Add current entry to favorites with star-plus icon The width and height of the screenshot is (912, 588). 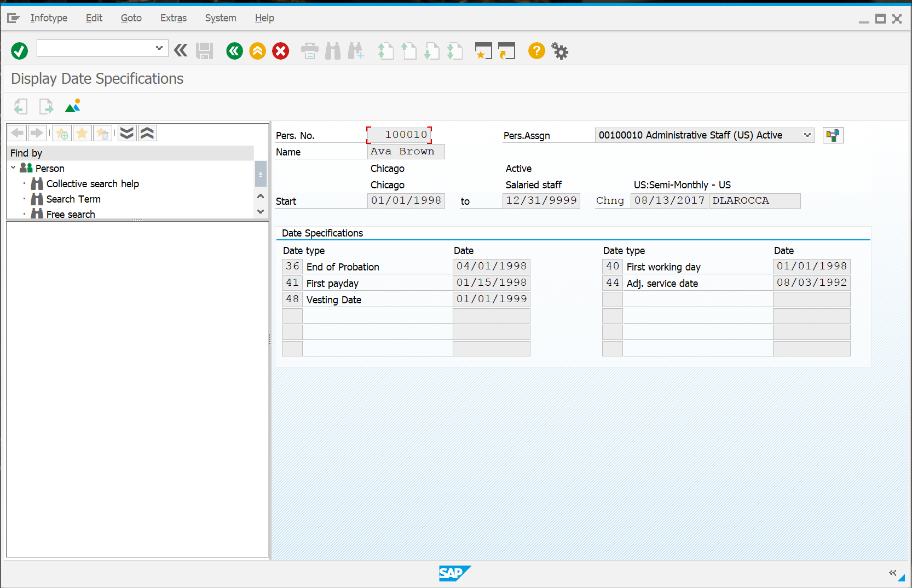tap(62, 132)
